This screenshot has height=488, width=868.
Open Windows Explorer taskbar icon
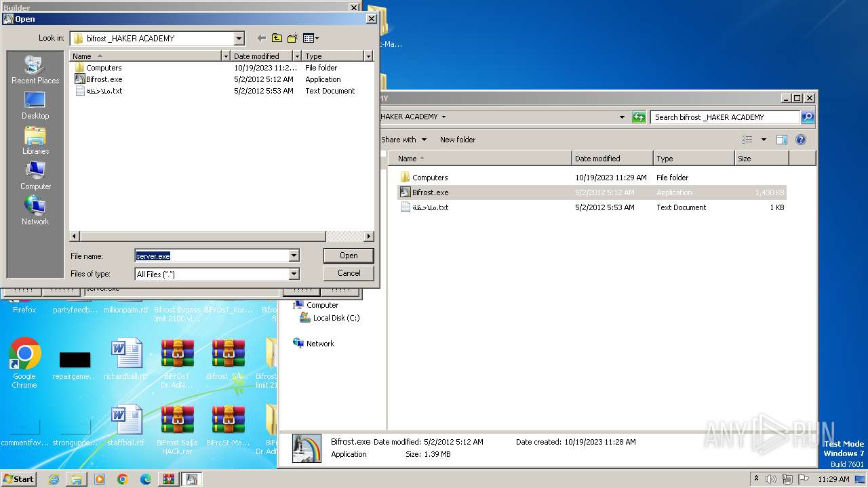[x=77, y=479]
